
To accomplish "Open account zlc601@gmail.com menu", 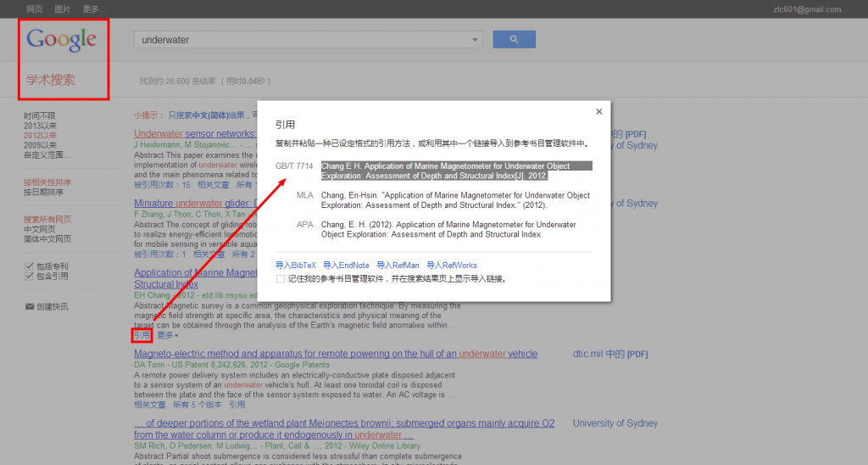I will click(x=807, y=8).
